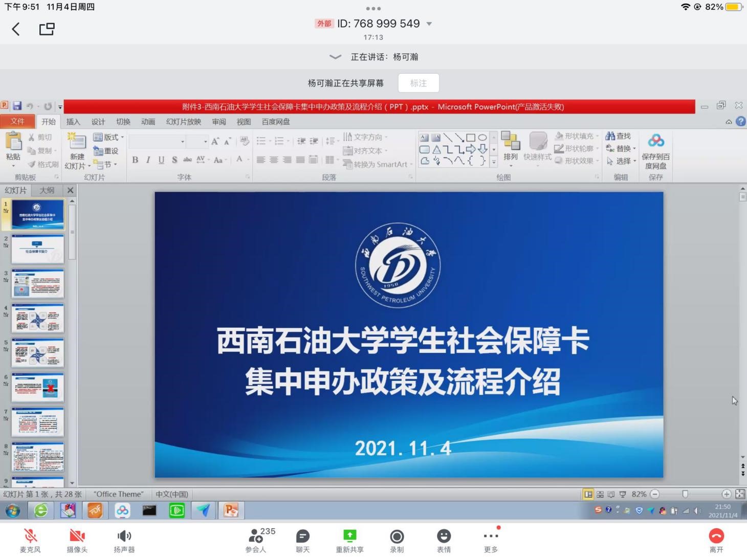Toggle strikethrough abc formatting

click(187, 160)
